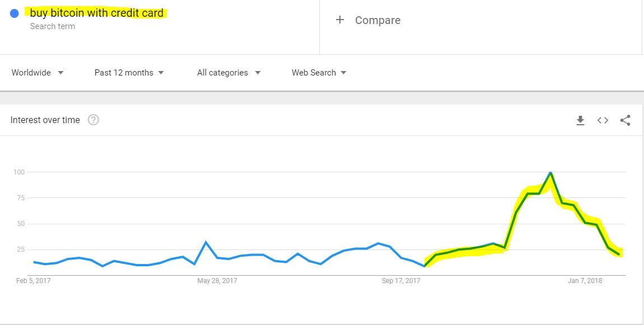Download the Interest over time data
The height and width of the screenshot is (325, 644).
(x=580, y=120)
